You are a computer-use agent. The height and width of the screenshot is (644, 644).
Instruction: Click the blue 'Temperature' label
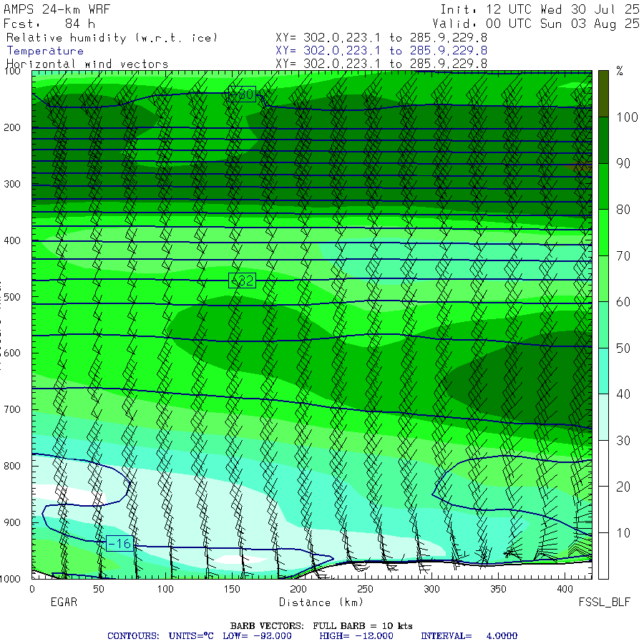[x=45, y=51]
